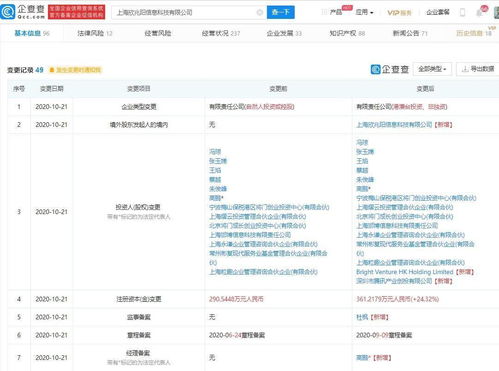Image resolution: width=499 pixels, height=371 pixels.
Task: Click the 变更项目 column header
Action: click(x=139, y=89)
